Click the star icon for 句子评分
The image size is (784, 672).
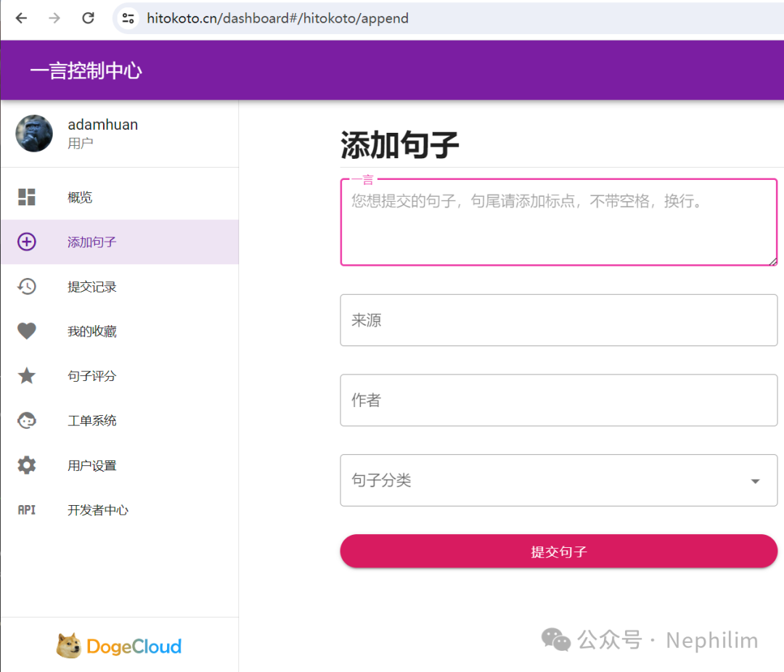tap(27, 375)
